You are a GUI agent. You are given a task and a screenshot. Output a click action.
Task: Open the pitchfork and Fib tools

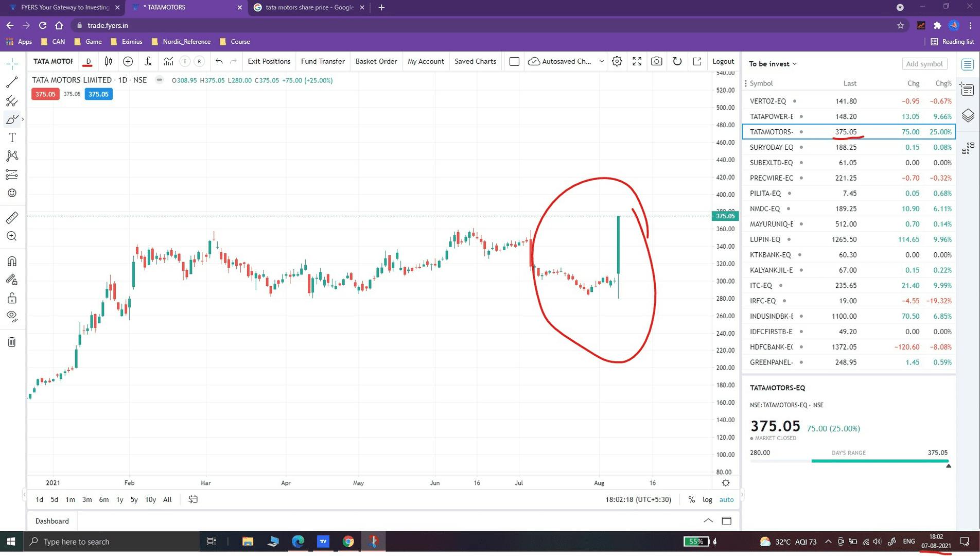[12, 101]
